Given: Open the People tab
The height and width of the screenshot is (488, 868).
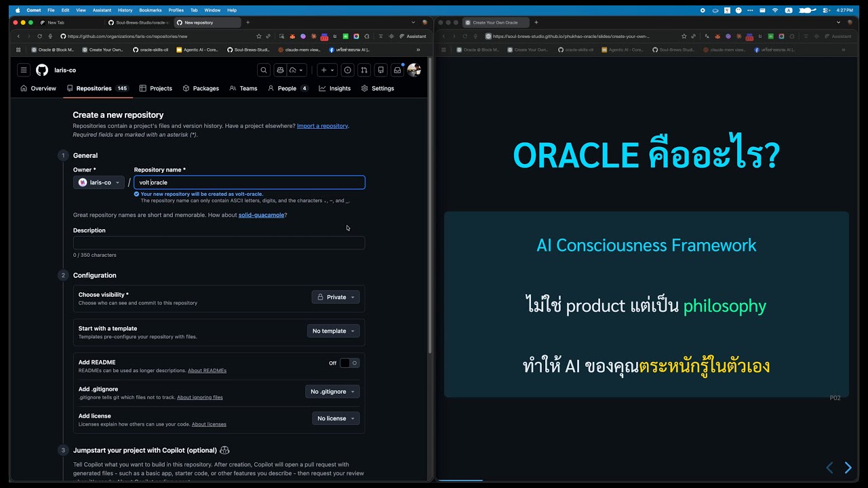Looking at the screenshot, I should (x=288, y=88).
